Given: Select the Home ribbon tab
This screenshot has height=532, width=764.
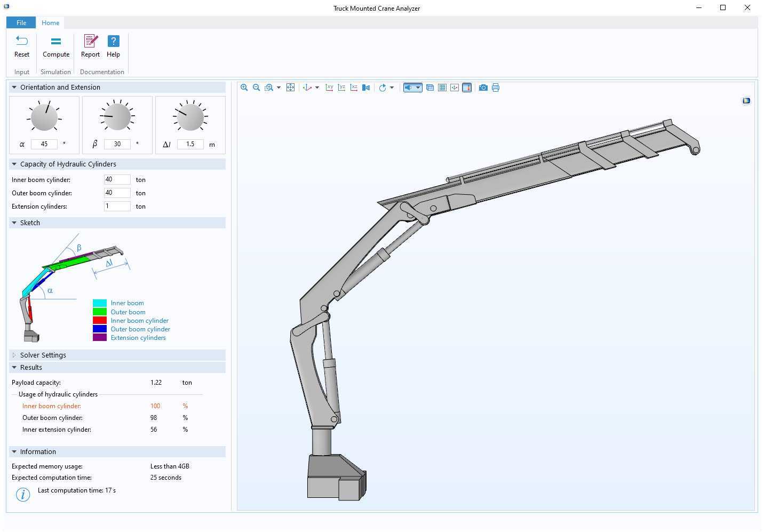Looking at the screenshot, I should 50,22.
